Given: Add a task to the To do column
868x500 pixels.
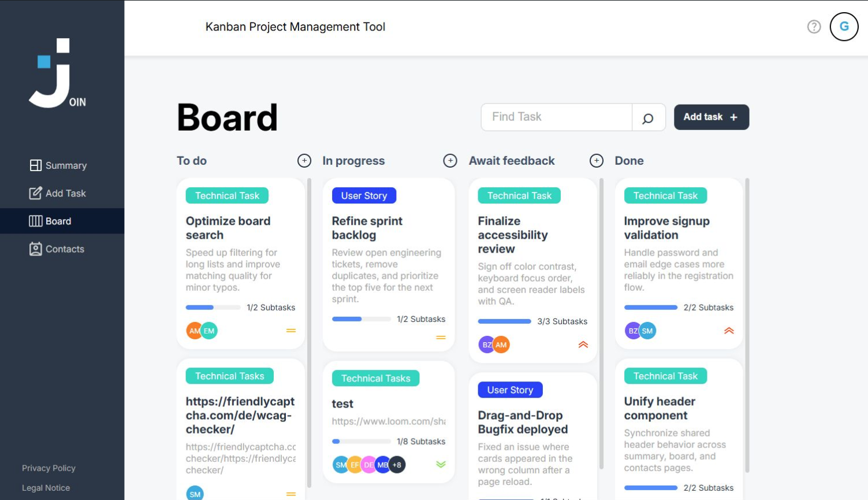Looking at the screenshot, I should click(x=304, y=161).
